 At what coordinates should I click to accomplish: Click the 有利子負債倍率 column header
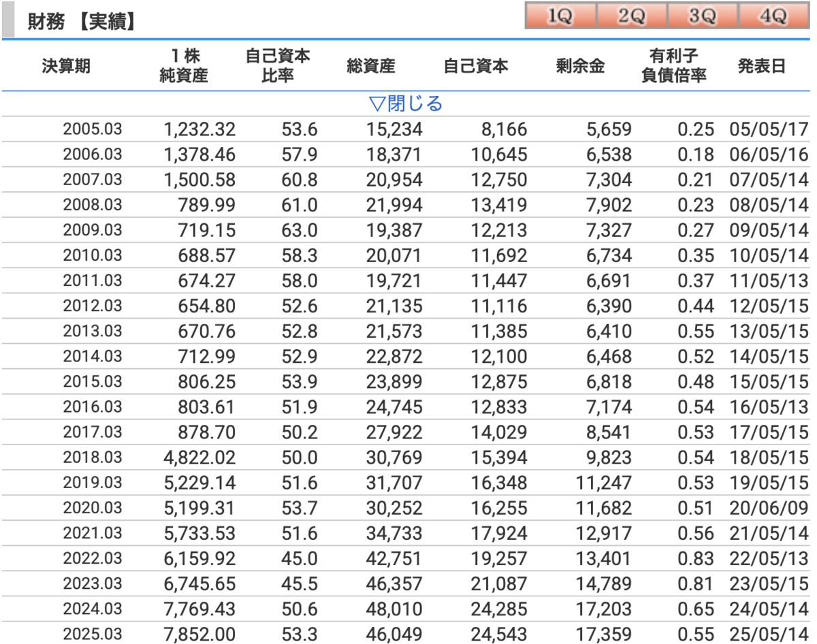tap(674, 66)
